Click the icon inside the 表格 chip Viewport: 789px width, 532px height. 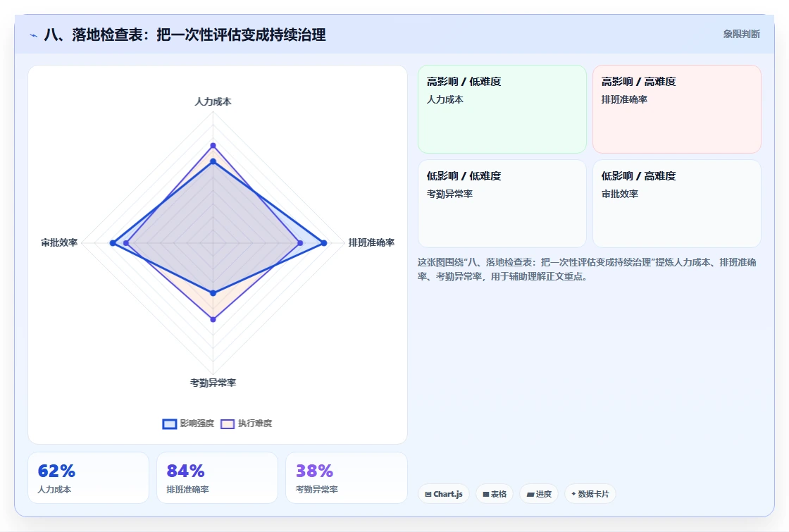486,494
